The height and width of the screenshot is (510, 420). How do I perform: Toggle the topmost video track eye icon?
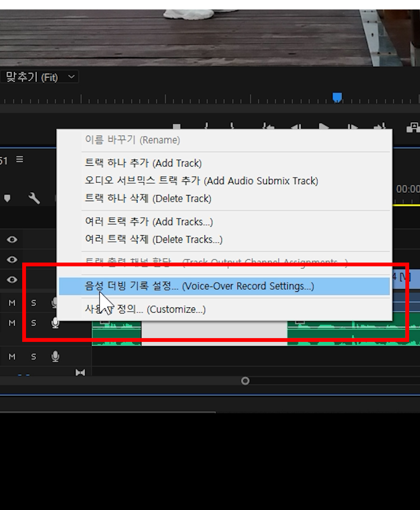[12, 240]
